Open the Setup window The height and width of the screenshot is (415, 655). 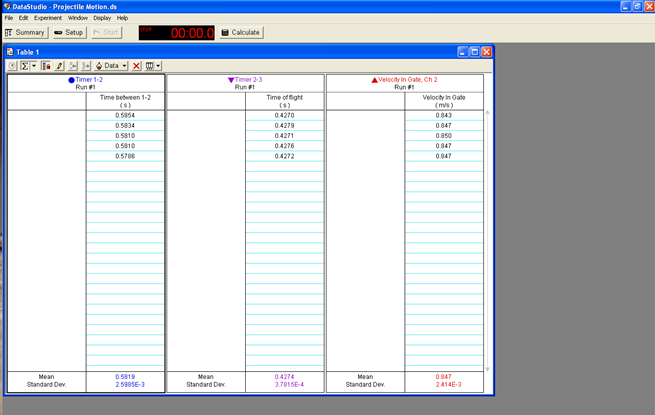[69, 32]
